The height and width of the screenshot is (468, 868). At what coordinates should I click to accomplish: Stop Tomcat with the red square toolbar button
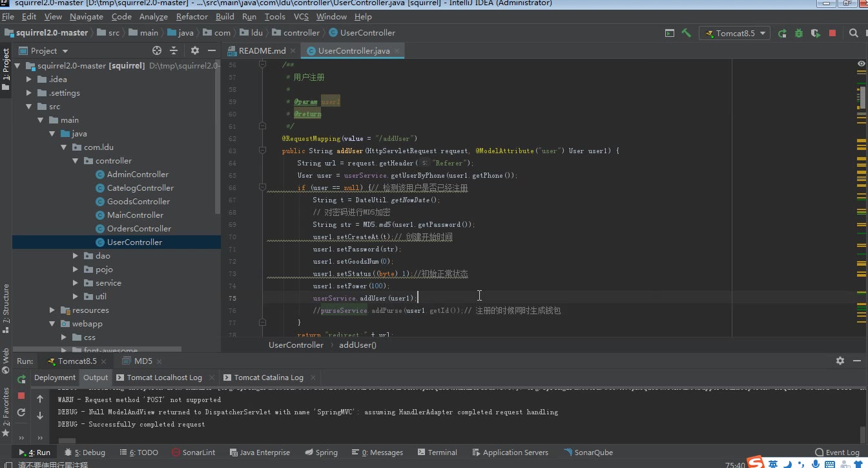(832, 33)
